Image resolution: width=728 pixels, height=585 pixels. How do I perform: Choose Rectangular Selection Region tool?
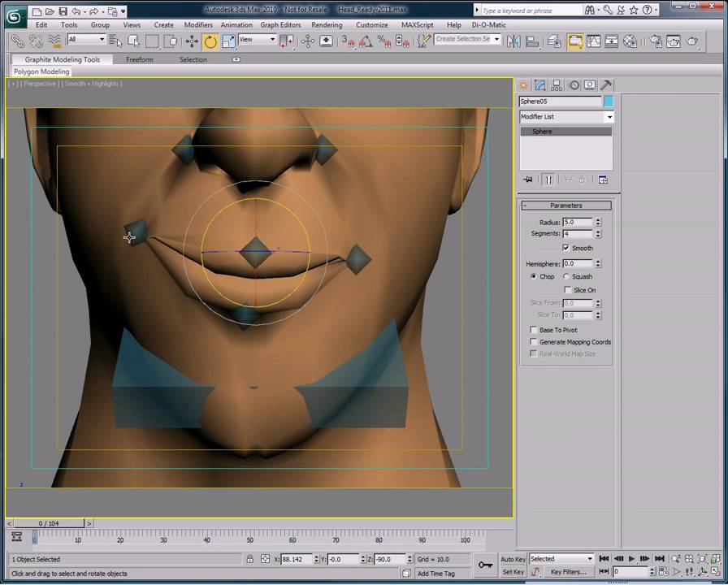point(152,41)
